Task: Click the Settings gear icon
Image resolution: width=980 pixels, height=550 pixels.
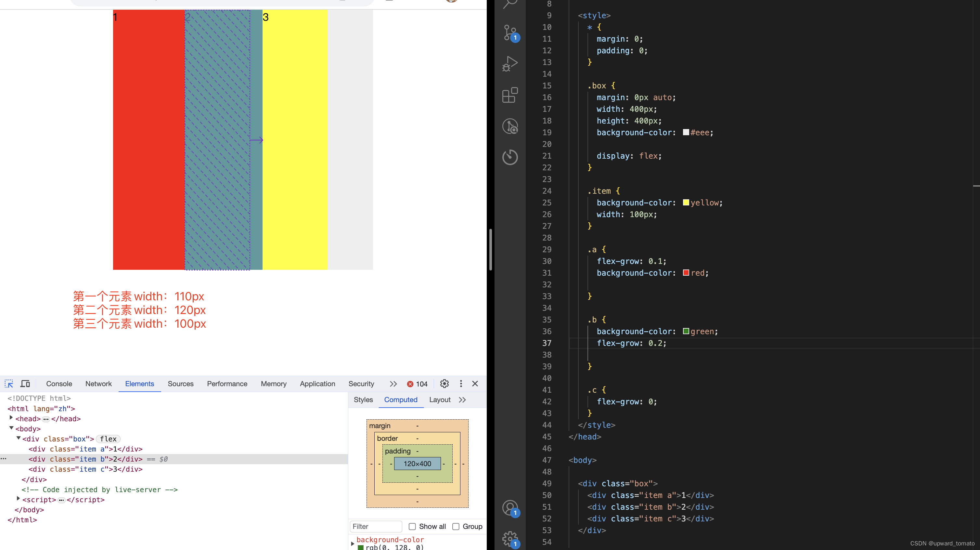Action: [444, 384]
